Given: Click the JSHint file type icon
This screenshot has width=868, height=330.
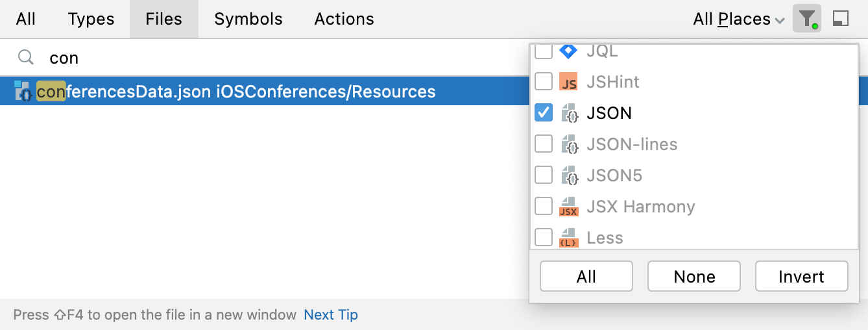Looking at the screenshot, I should [x=568, y=82].
